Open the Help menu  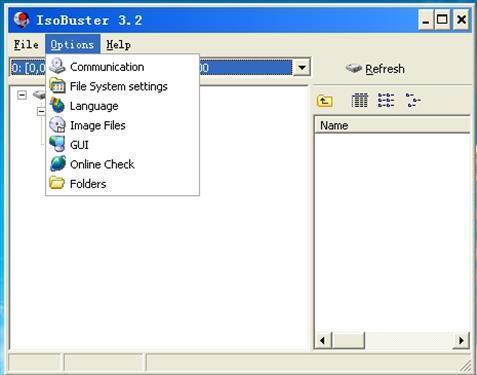118,45
